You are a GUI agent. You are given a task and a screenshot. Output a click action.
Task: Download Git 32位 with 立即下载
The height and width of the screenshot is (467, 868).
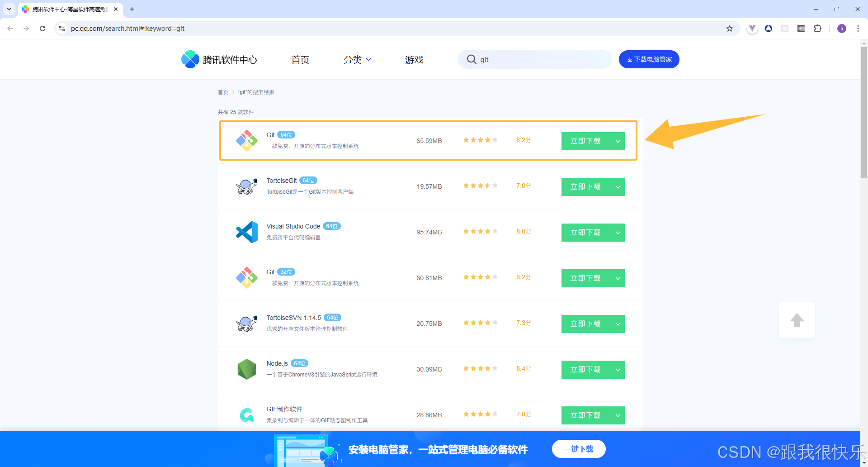(x=586, y=278)
